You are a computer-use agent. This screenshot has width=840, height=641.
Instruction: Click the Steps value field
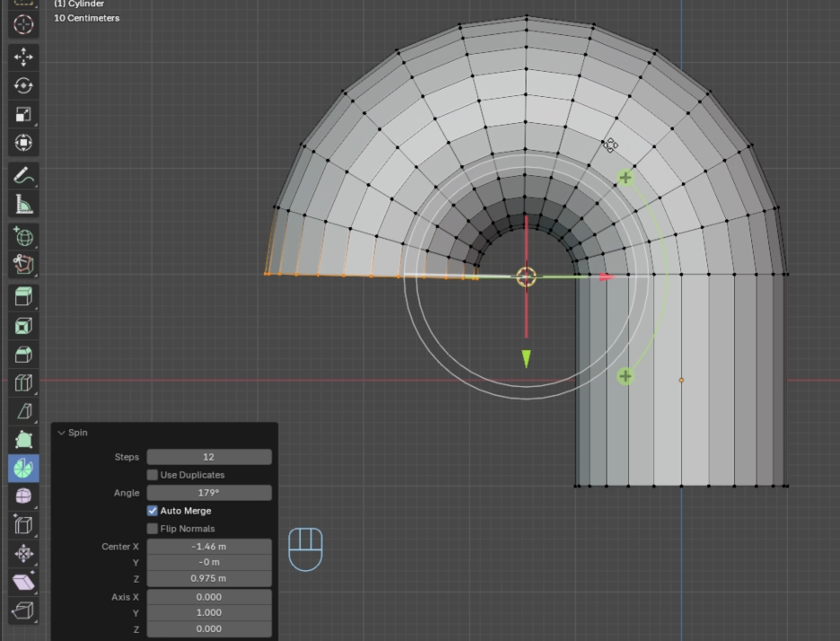click(209, 457)
